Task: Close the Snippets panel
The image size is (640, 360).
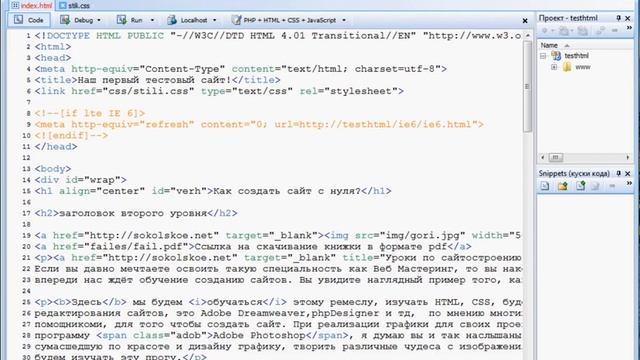Action: point(628,173)
